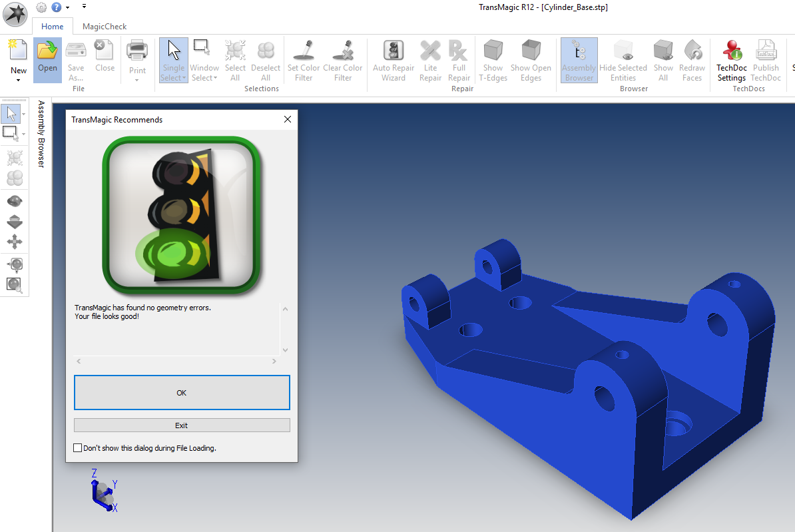Image resolution: width=795 pixels, height=532 pixels.
Task: Expand the New button dropdown arrow
Action: point(18,80)
